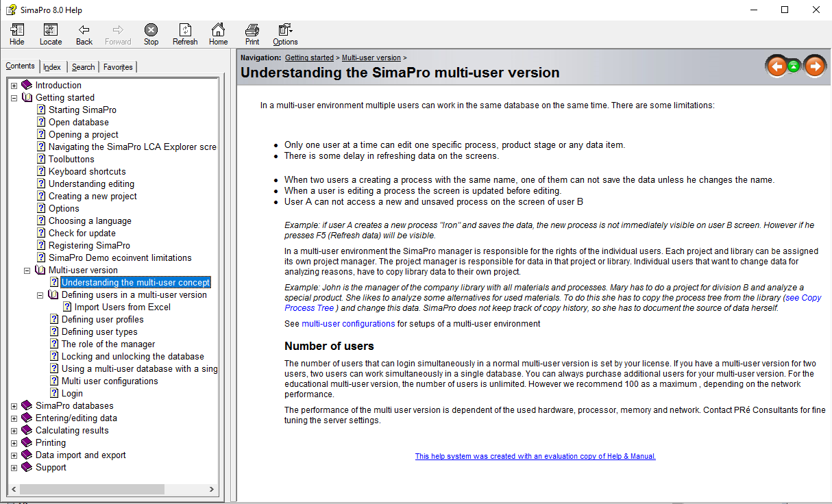Collapse Defining users in a multi-user version
This screenshot has width=832, height=504.
[x=40, y=295]
